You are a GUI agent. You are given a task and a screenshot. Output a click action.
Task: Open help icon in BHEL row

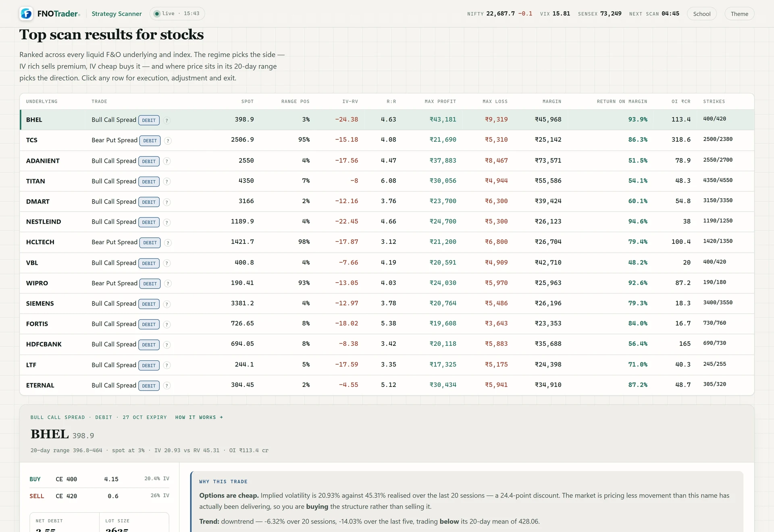click(x=166, y=120)
